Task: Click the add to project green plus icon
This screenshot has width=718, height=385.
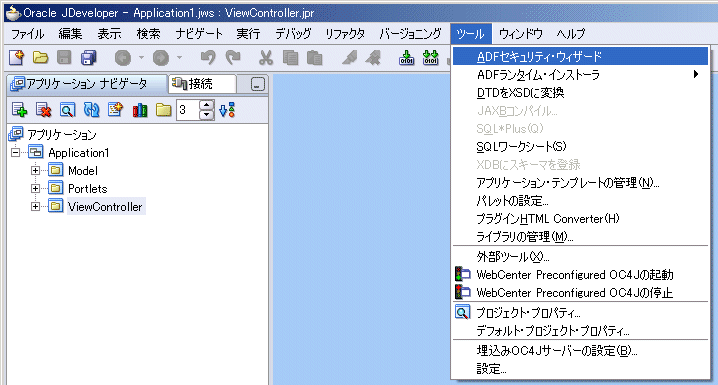Action: point(20,110)
